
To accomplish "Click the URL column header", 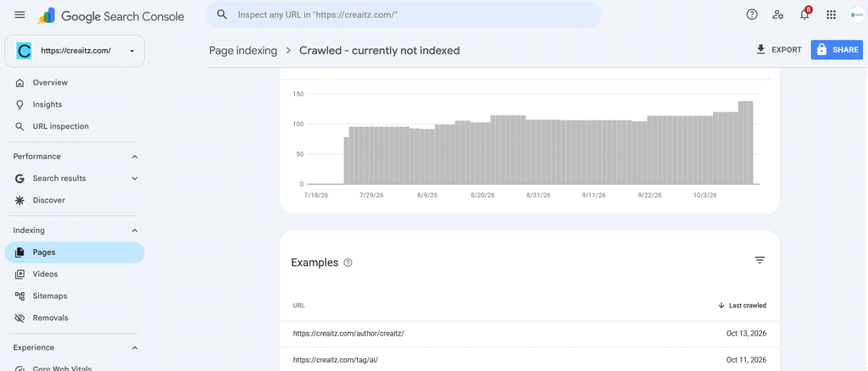I will pos(299,305).
